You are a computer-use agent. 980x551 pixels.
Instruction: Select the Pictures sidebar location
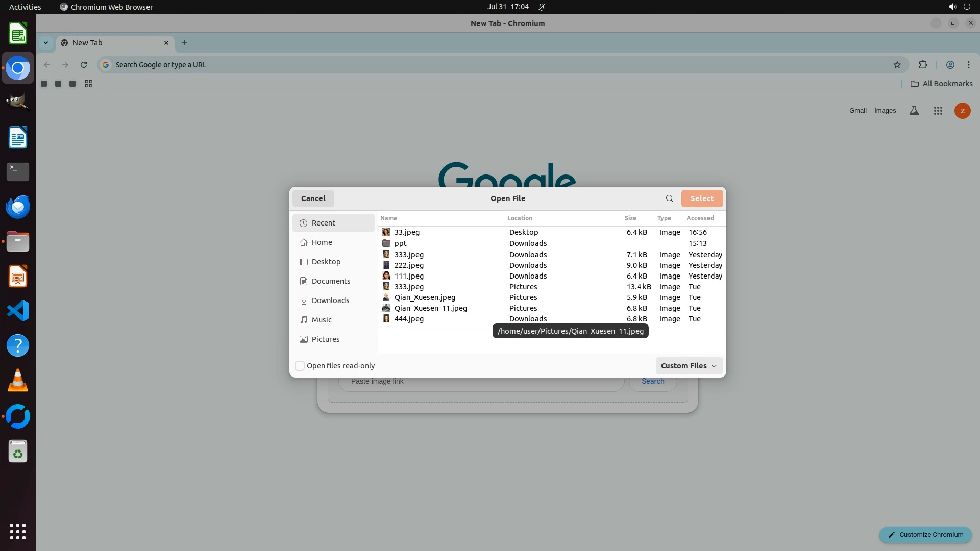[325, 339]
